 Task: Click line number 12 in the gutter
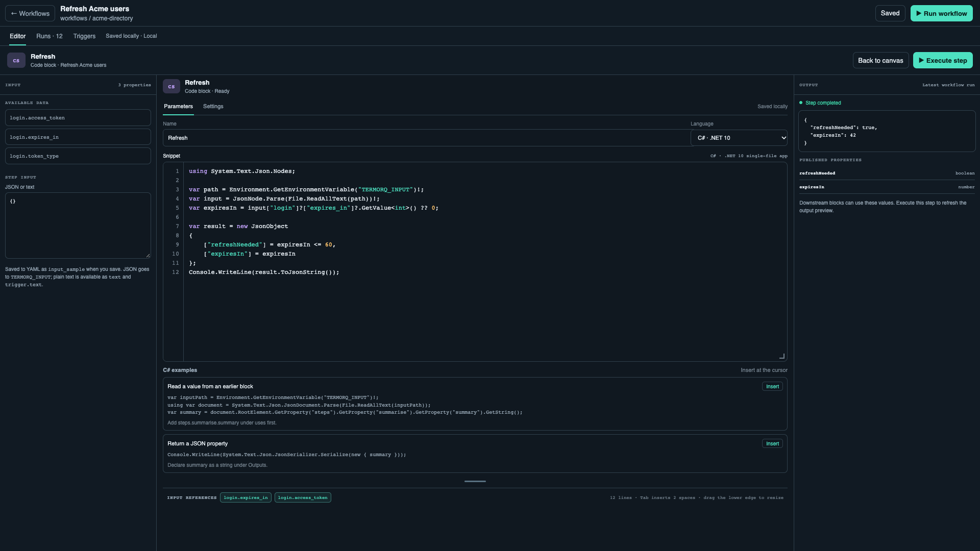(176, 272)
